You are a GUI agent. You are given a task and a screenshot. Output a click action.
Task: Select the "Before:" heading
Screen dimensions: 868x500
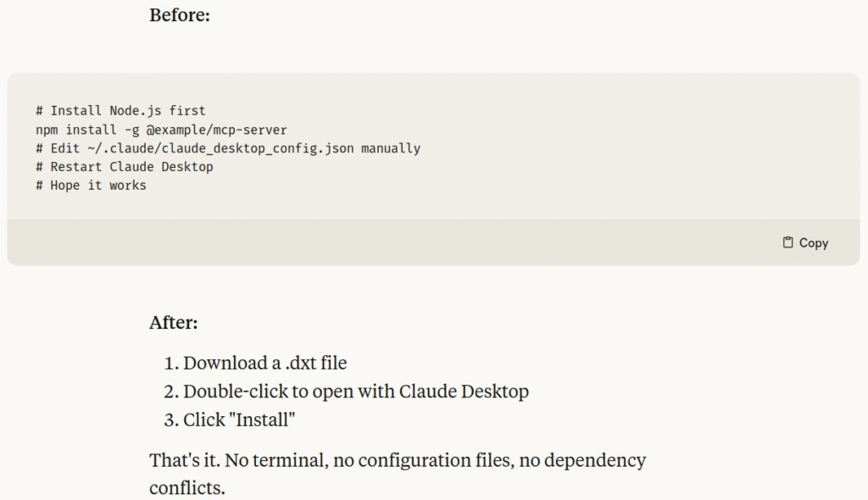click(x=180, y=15)
